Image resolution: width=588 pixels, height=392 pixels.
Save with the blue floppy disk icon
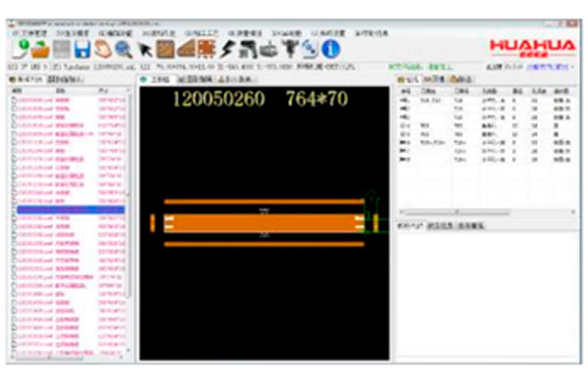82,50
